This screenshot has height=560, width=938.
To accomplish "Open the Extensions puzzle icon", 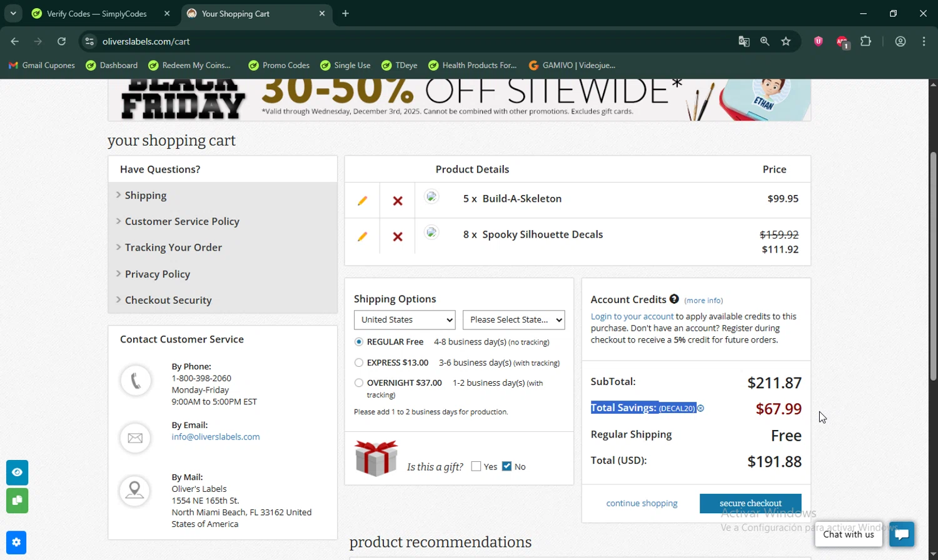I will [x=865, y=41].
